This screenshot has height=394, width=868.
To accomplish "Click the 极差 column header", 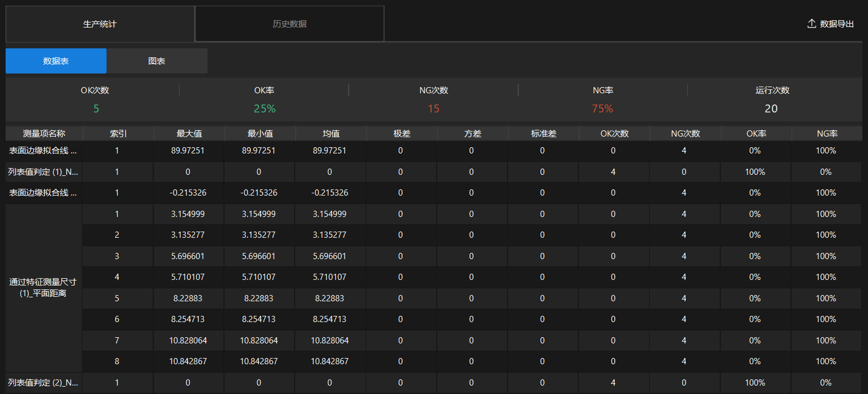I will pos(401,133).
